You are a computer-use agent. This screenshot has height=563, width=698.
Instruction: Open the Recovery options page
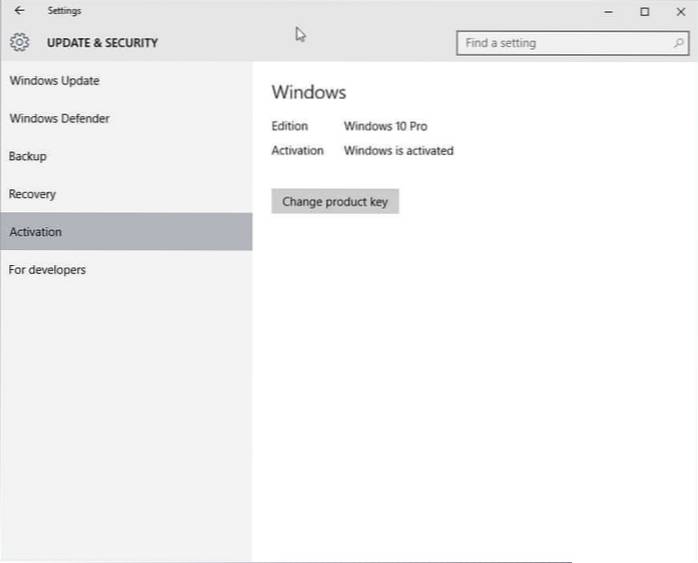32,194
